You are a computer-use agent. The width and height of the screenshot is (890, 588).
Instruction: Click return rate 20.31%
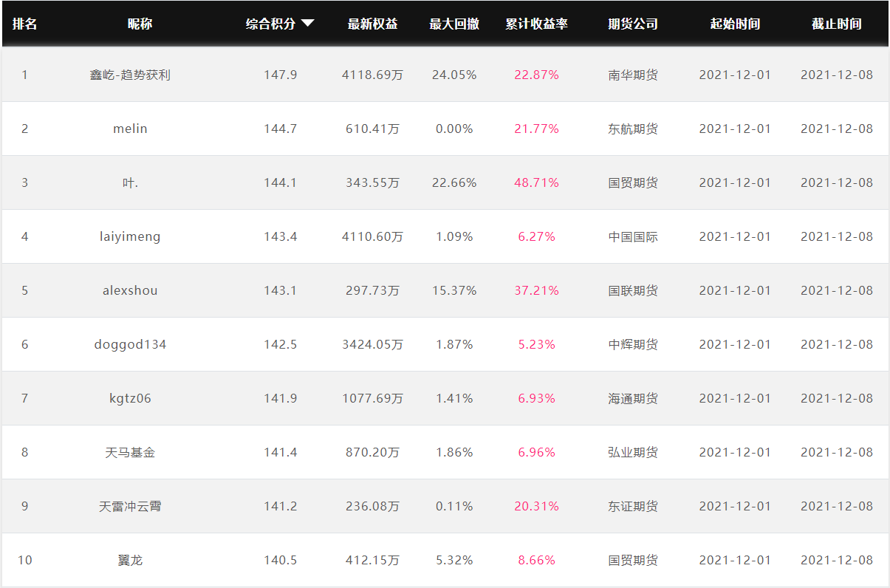point(537,506)
